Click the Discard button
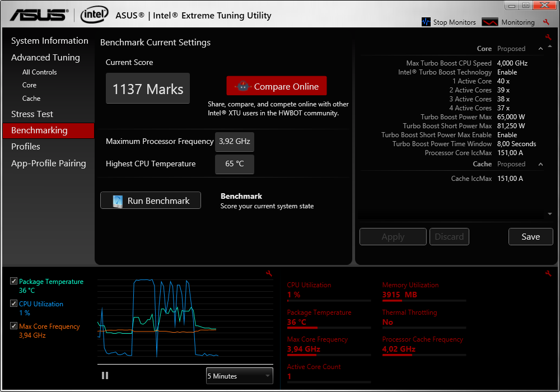Image resolution: width=560 pixels, height=392 pixels. click(x=449, y=237)
